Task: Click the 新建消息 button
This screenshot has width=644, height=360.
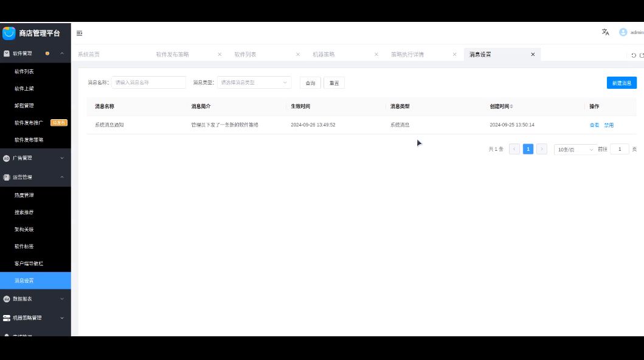Action: pos(621,83)
